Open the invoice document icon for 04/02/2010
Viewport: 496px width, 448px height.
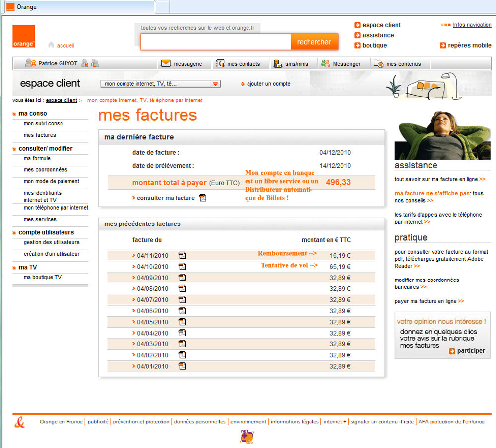point(182,355)
